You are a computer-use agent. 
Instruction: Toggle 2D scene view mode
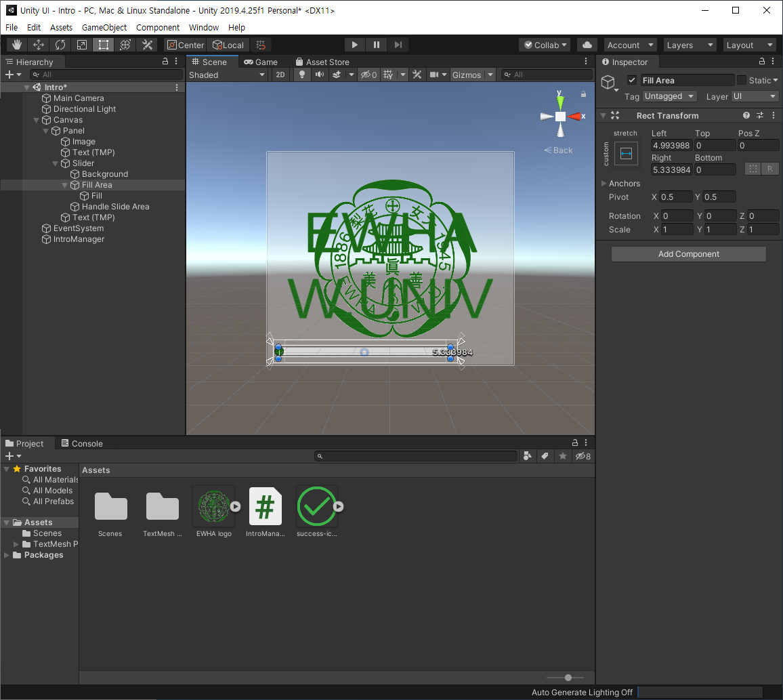[x=280, y=75]
